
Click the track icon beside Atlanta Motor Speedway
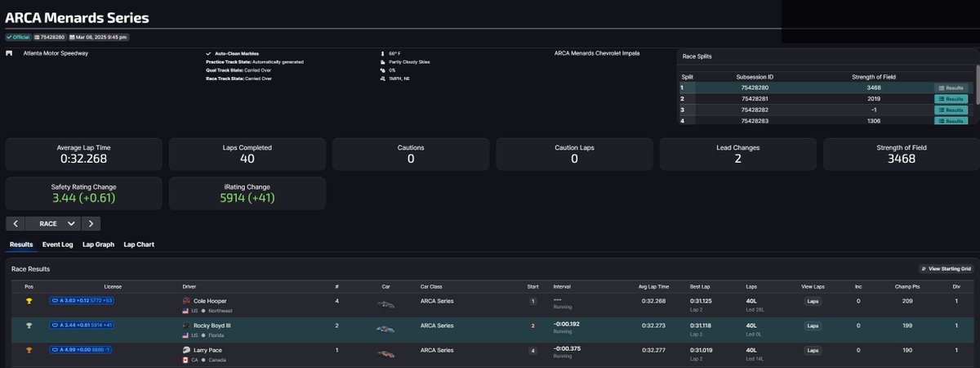(x=9, y=53)
